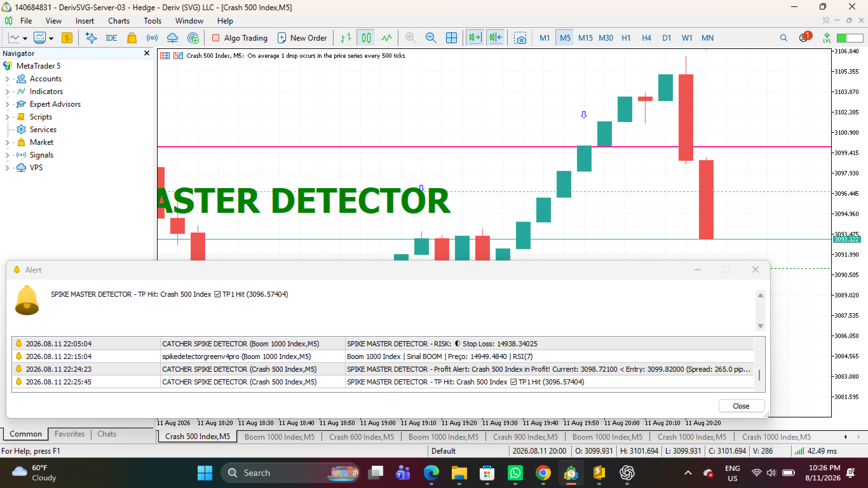Select the MN timeframe button

click(707, 38)
